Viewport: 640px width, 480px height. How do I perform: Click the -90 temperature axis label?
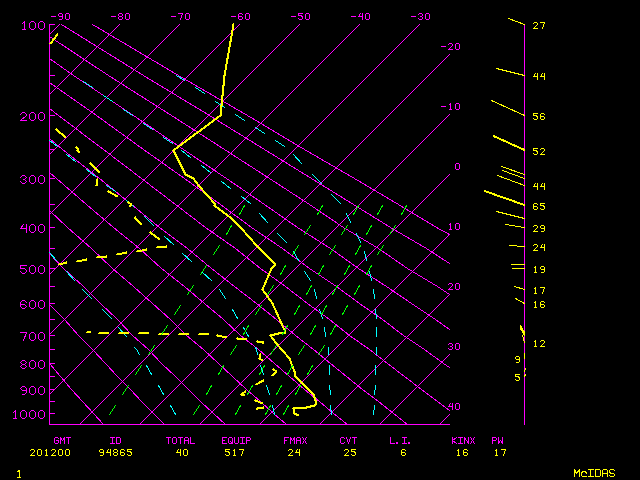click(x=61, y=16)
